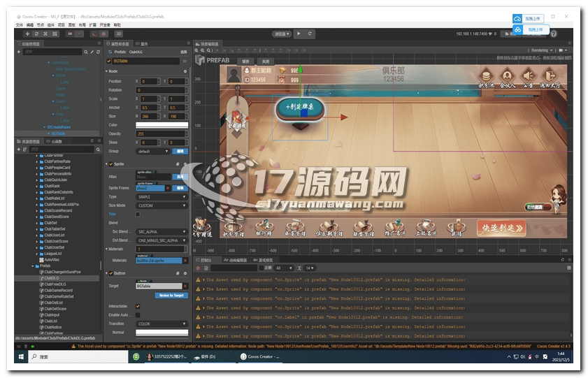The height and width of the screenshot is (378, 588).
Task: Open the scene camera options icon
Action: click(x=563, y=50)
